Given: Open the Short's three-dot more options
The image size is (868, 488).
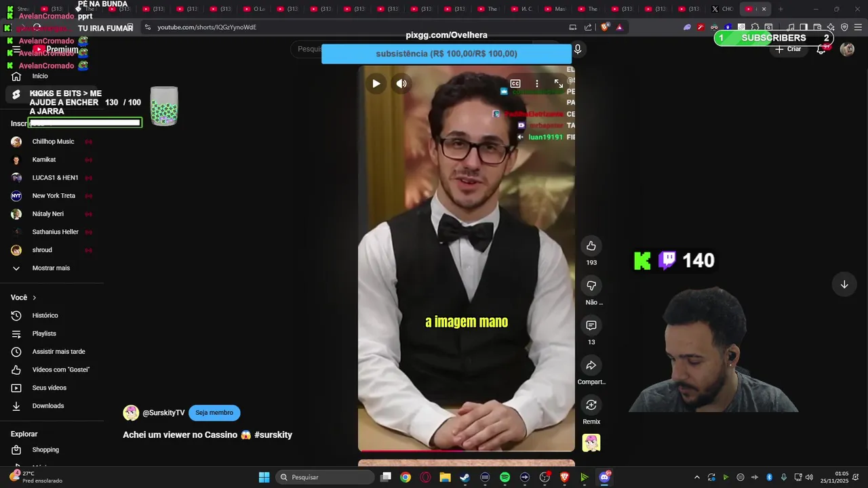Looking at the screenshot, I should coord(537,83).
